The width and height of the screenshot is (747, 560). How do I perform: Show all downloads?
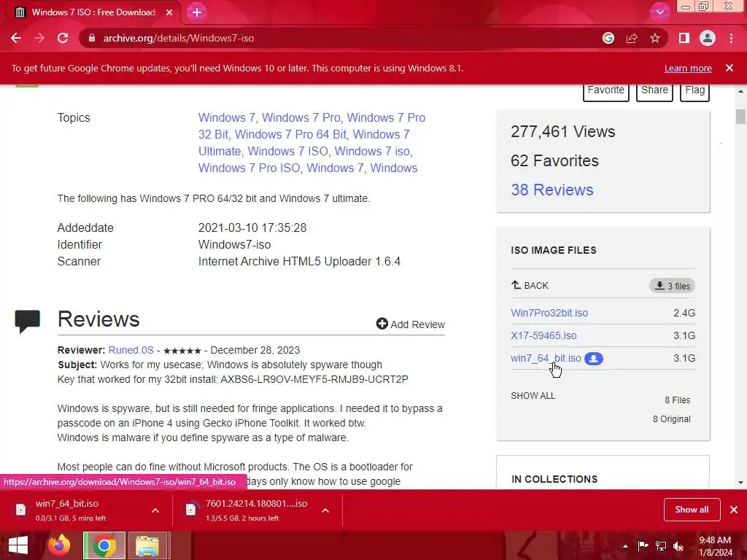tap(692, 510)
